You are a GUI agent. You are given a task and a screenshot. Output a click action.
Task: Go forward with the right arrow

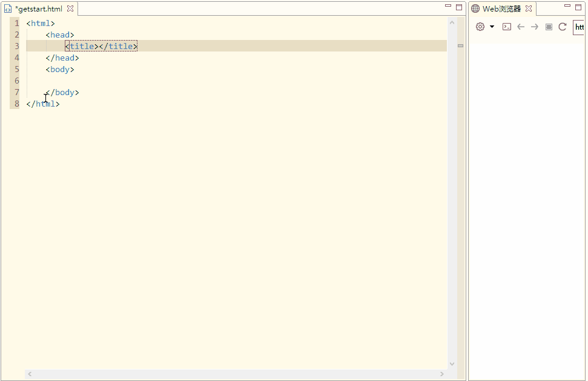pyautogui.click(x=535, y=27)
